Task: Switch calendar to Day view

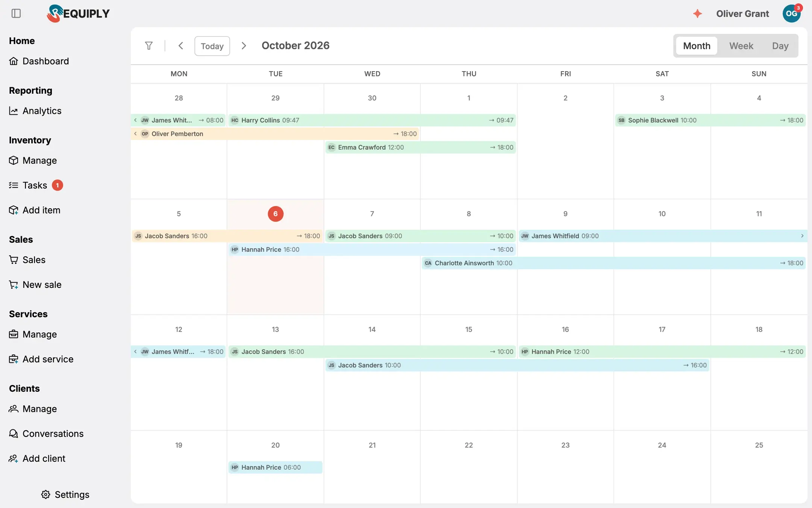Action: tap(780, 46)
